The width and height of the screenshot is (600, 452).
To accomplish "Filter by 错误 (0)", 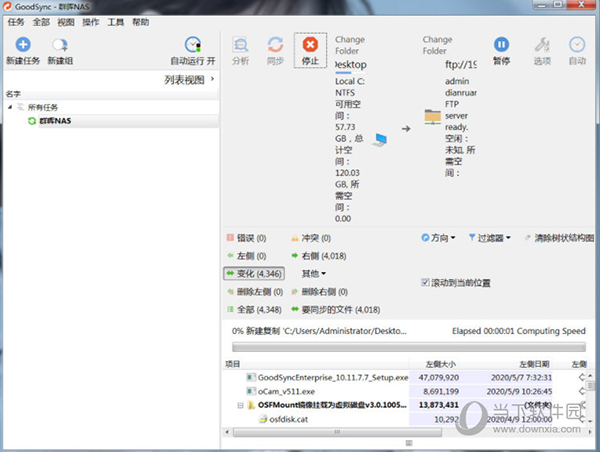I will pyautogui.click(x=246, y=238).
